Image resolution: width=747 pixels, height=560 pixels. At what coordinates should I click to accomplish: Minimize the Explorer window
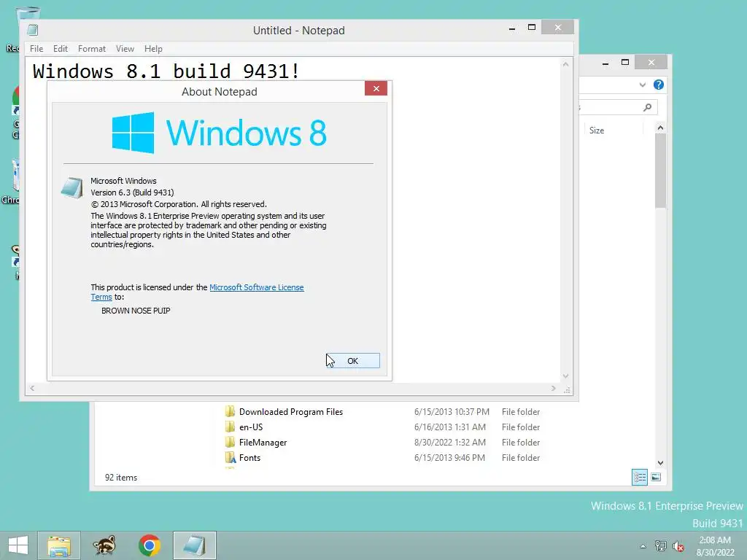pos(605,63)
